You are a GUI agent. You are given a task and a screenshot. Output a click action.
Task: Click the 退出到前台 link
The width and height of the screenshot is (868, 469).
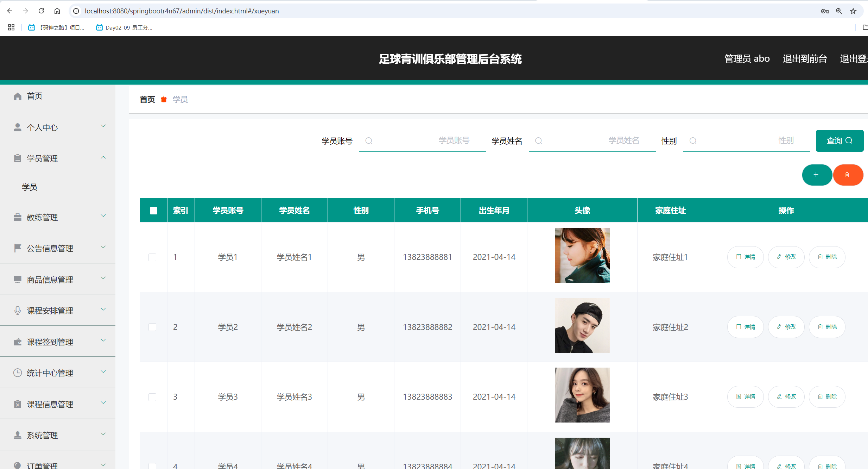(x=805, y=58)
